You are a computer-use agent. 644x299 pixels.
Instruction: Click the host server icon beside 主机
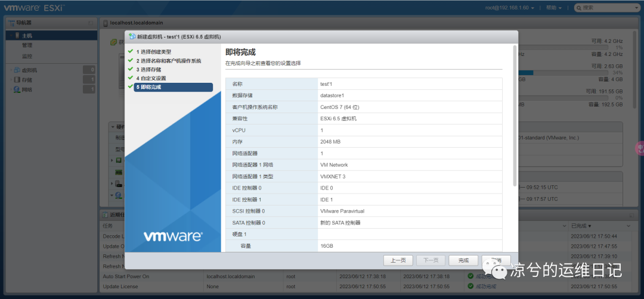point(17,36)
